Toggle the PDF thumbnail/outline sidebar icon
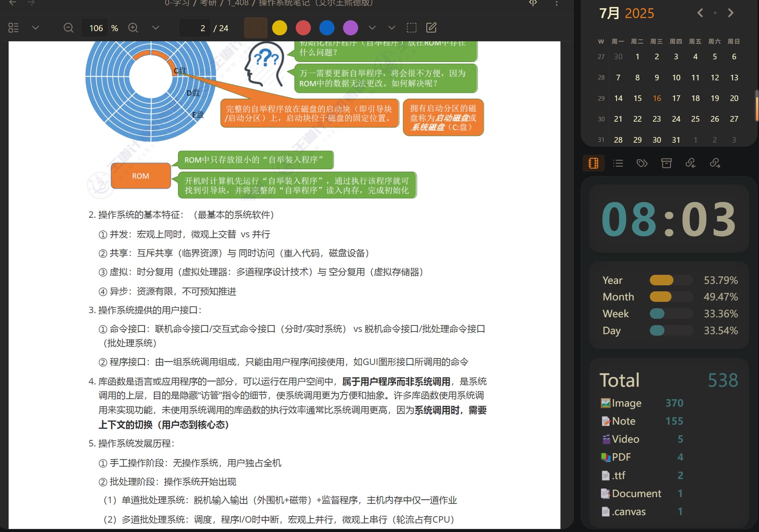The height and width of the screenshot is (532, 759). [x=13, y=28]
